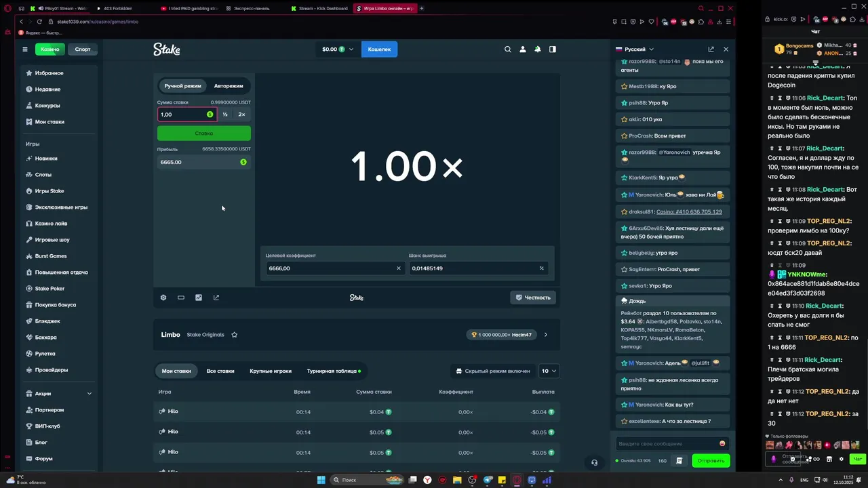Open the balance currency dropdown

pos(338,49)
